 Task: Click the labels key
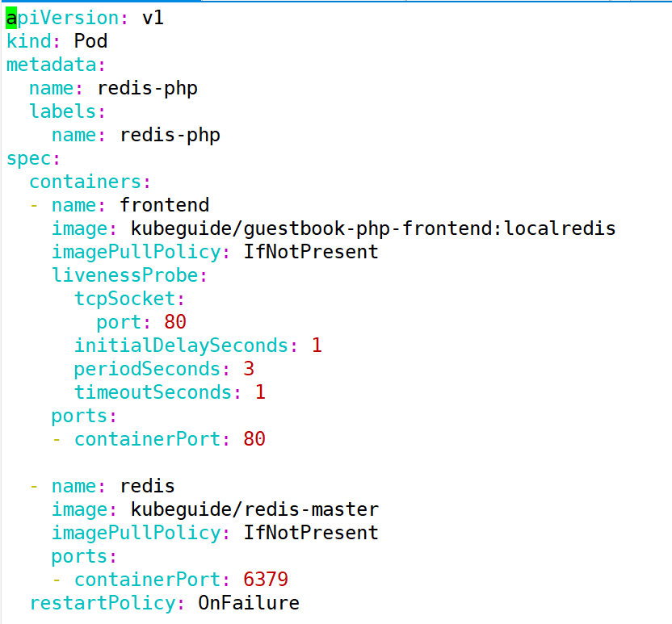pos(62,111)
